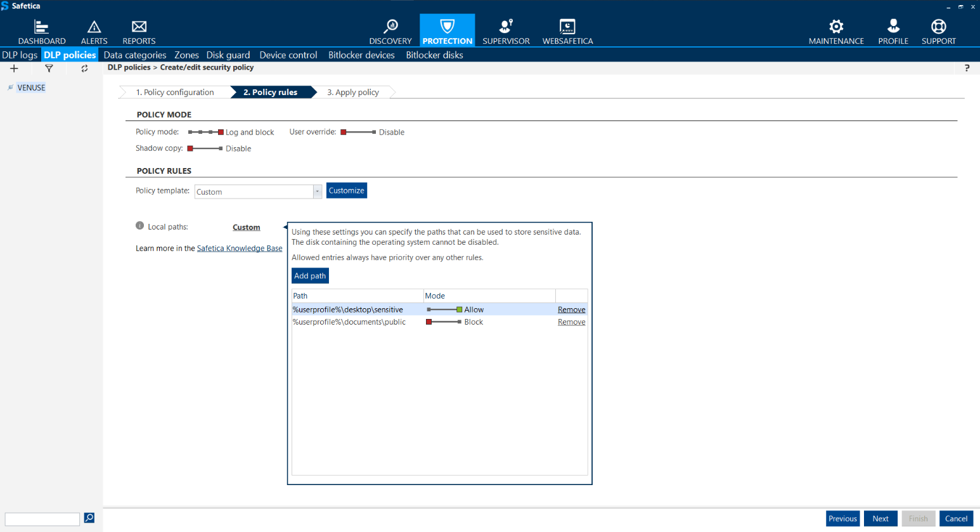Remove the documents\public path entry

[571, 322]
